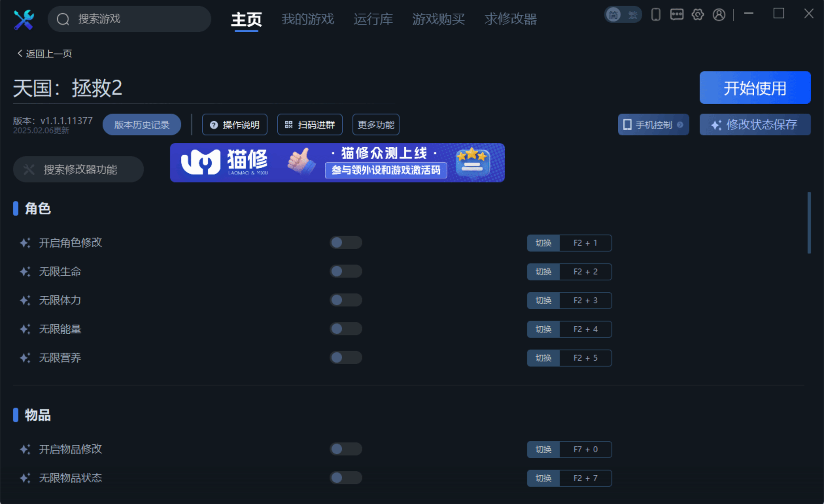Open 运行库 tab
This screenshot has height=504, width=824.
tap(373, 19)
